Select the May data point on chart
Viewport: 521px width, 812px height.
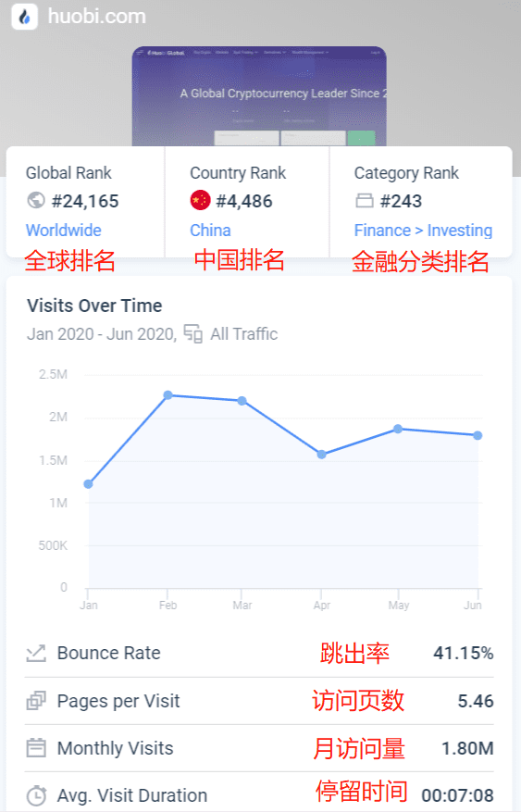(x=398, y=429)
